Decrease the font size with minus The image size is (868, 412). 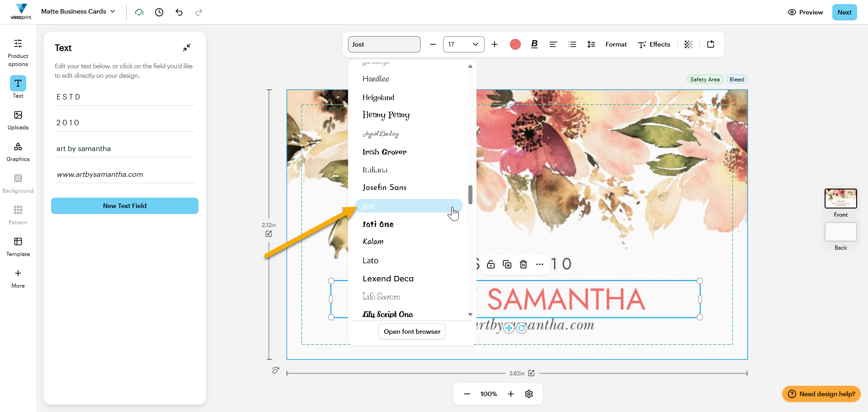[433, 44]
